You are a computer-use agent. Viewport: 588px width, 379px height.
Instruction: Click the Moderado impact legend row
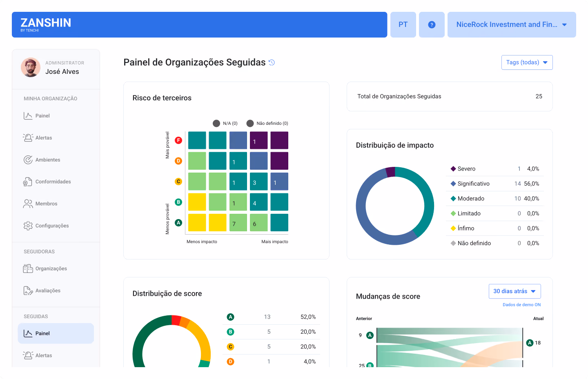pos(495,199)
